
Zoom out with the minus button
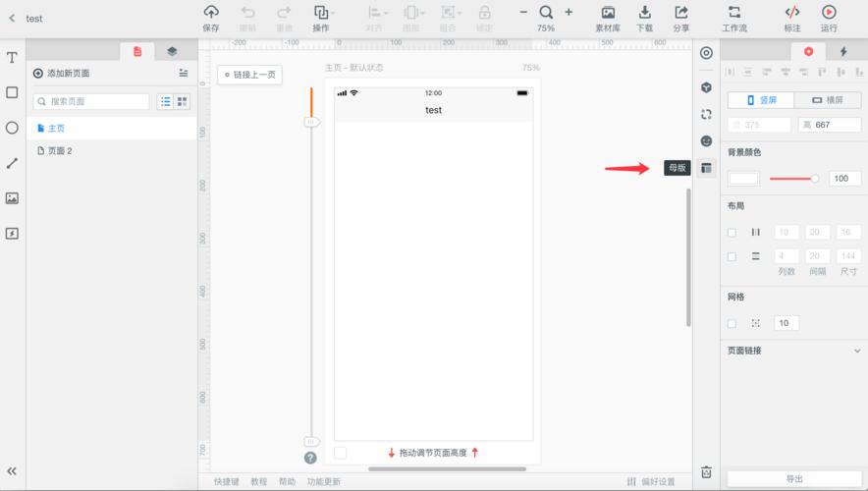click(x=523, y=12)
